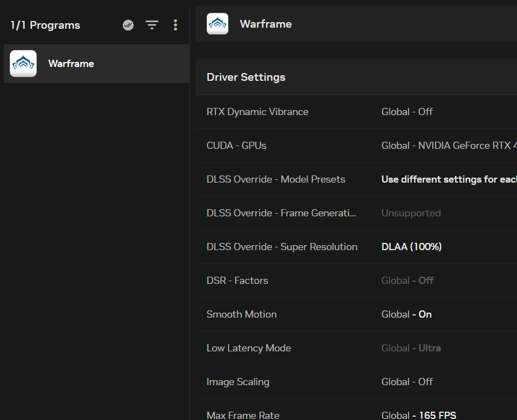Open the CUDA - GPUs setting row
517x420 pixels.
pos(356,146)
